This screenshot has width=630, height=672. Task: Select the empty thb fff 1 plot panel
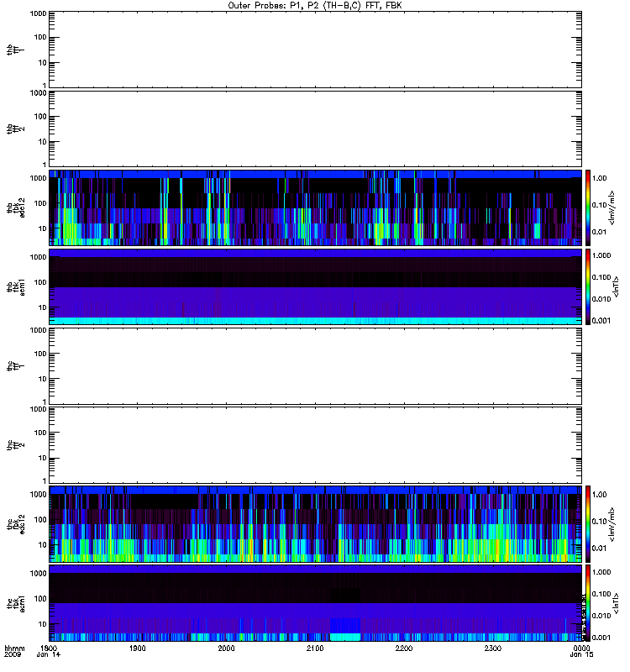316,50
